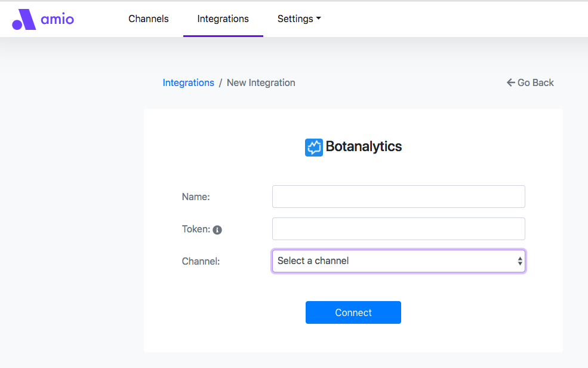Click the Token info icon
The height and width of the screenshot is (368, 588).
(x=217, y=230)
